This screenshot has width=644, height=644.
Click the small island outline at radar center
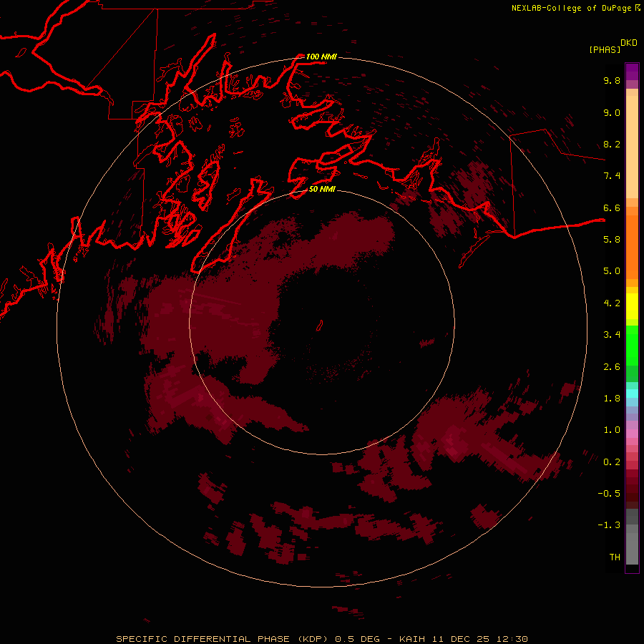point(319,326)
